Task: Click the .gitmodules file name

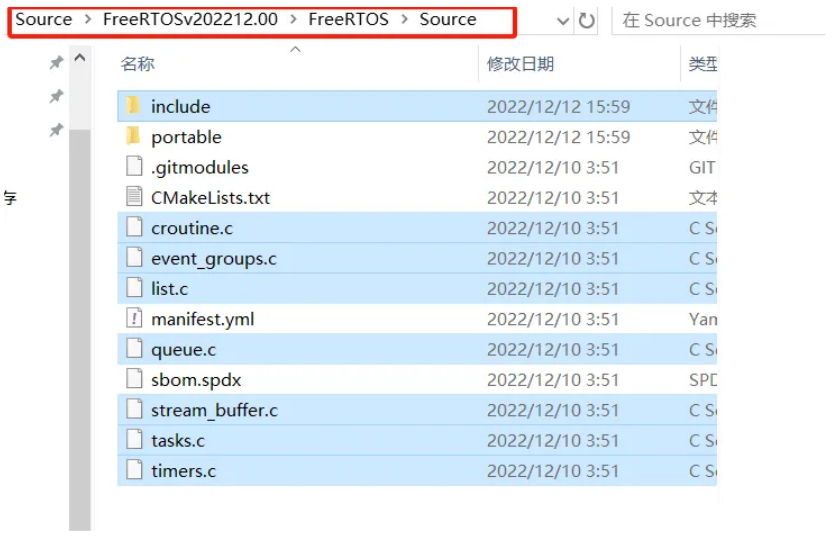Action: (200, 168)
